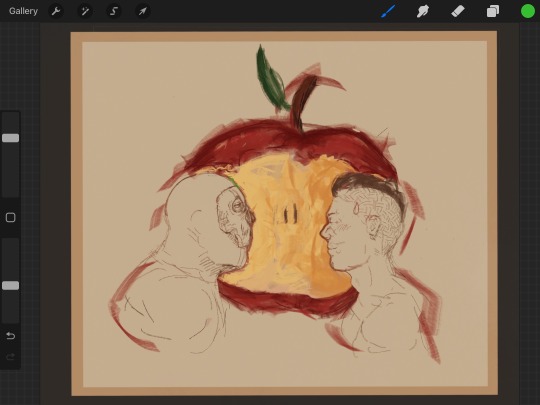
Task: Open the Actions wrench menu
Action: [56, 11]
